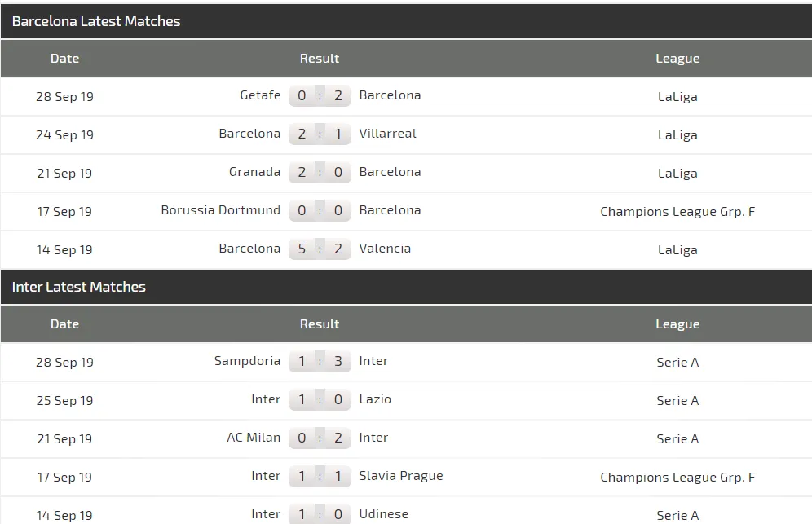
Task: Click the 24 Sep 19 match date
Action: tap(65, 135)
